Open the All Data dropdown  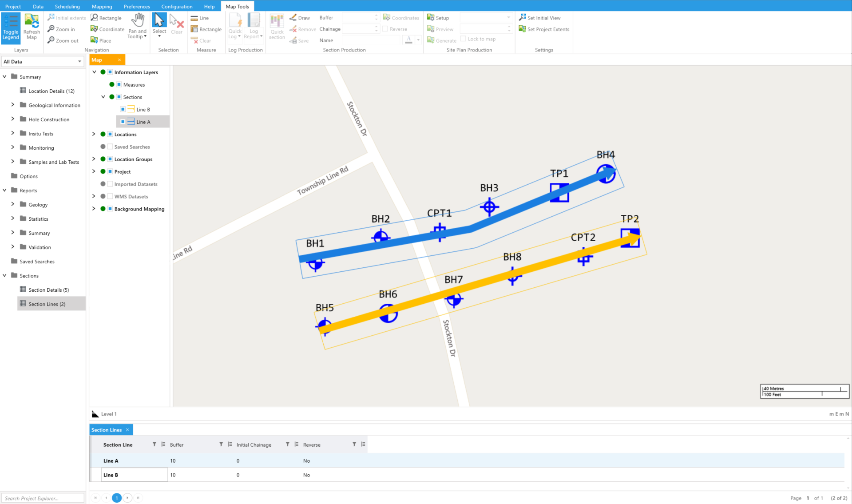pyautogui.click(x=43, y=62)
